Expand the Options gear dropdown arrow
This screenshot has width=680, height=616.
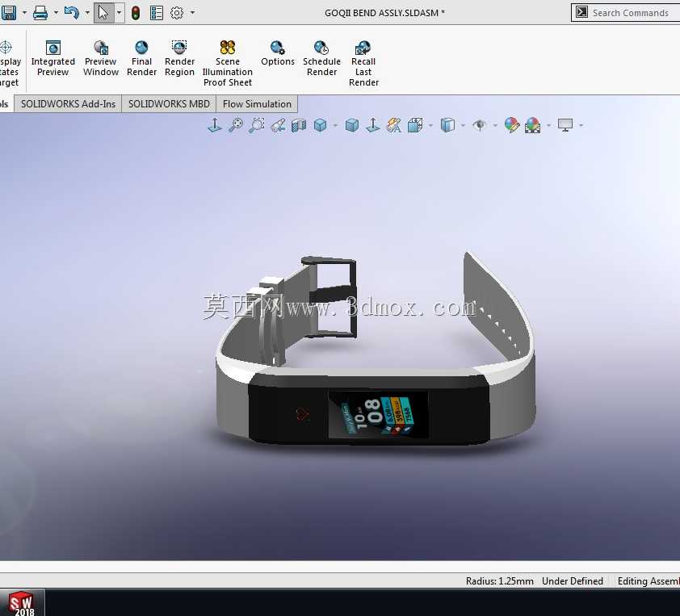[x=192, y=13]
